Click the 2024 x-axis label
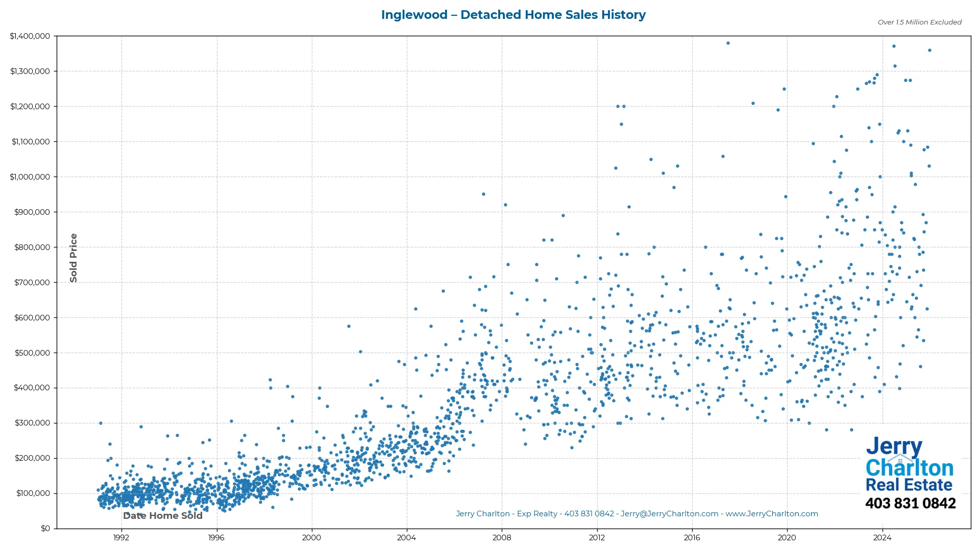 (x=883, y=538)
